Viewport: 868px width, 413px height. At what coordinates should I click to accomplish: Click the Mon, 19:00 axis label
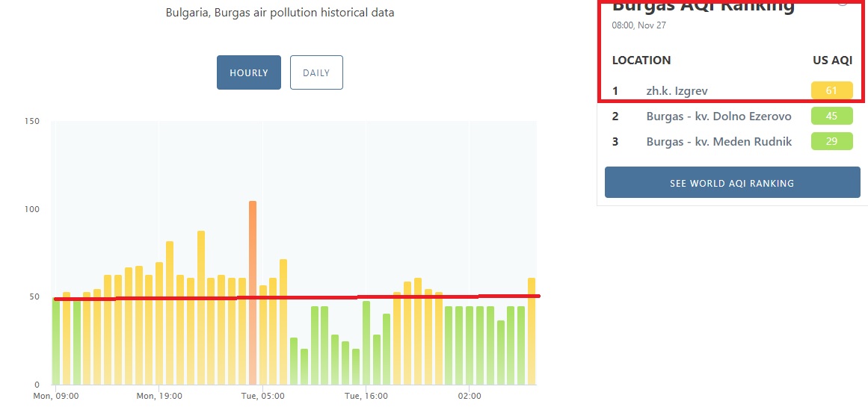click(x=159, y=396)
